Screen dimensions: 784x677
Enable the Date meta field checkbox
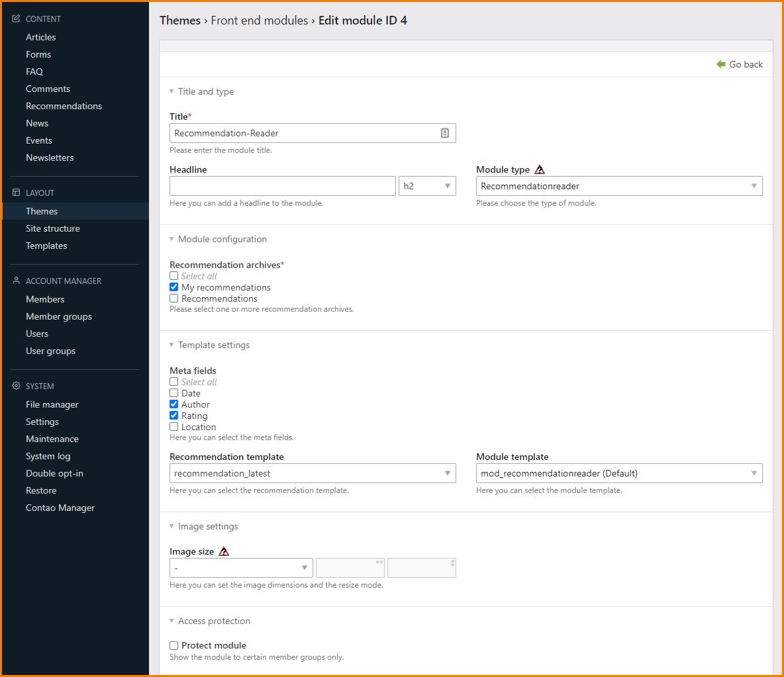click(x=174, y=393)
